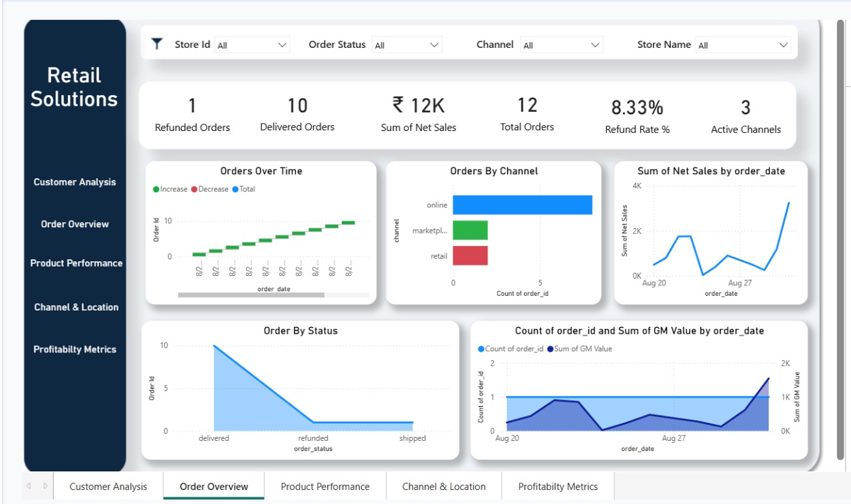
Task: Navigate to Profitabilty Metrics in the sidebar
Action: click(x=75, y=349)
